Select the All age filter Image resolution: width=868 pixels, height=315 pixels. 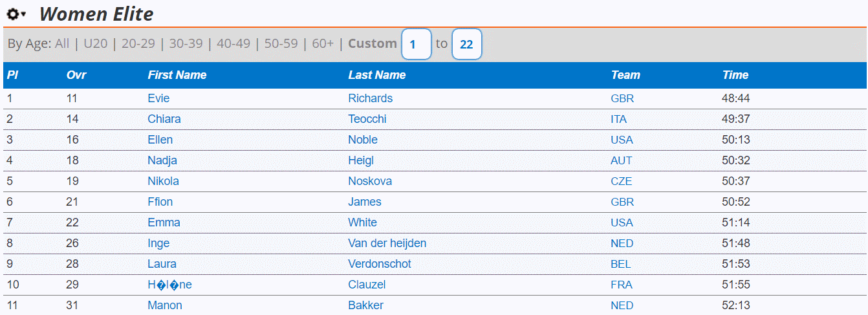click(x=62, y=43)
